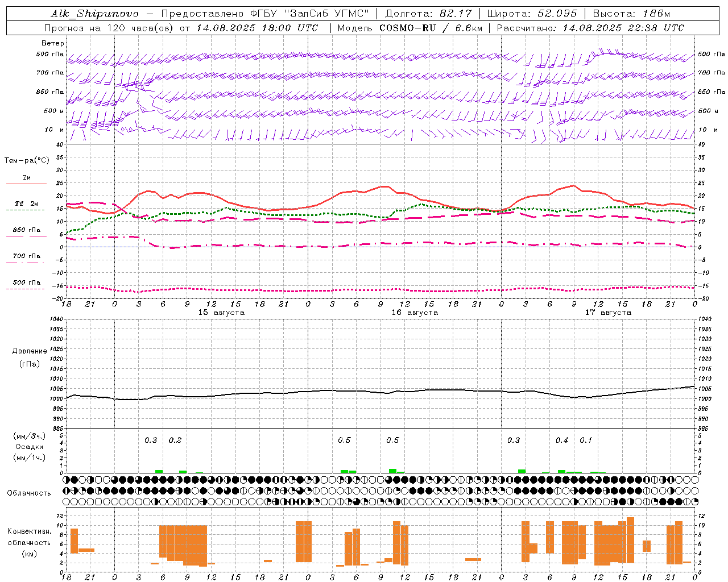
Task: Click the "Облачность" cloud cover label
Action: (29, 493)
